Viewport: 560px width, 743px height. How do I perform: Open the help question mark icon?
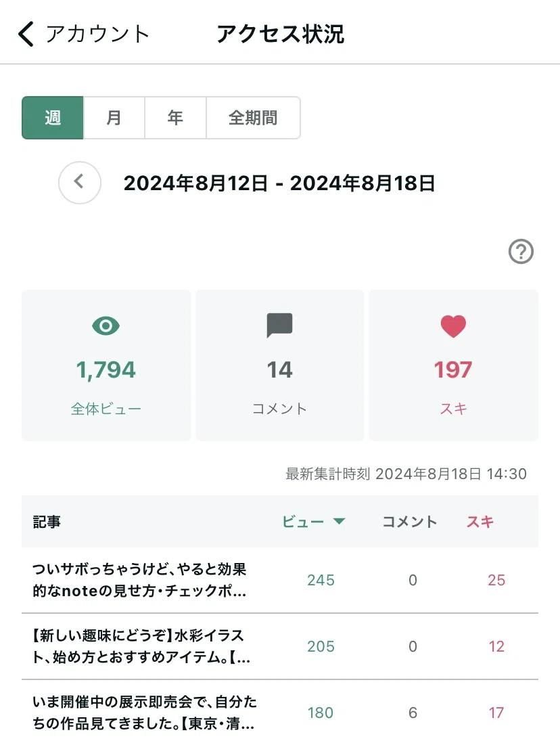521,252
